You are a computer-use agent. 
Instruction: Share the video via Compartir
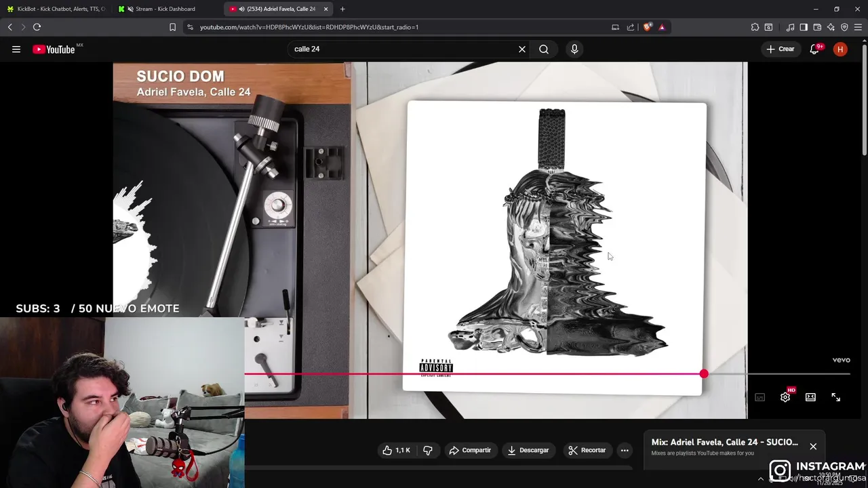[470, 450]
